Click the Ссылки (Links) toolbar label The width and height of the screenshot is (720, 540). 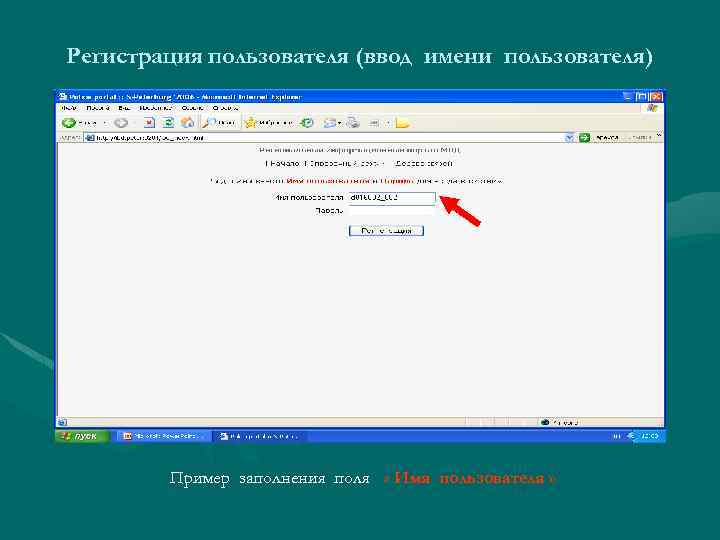click(641, 137)
